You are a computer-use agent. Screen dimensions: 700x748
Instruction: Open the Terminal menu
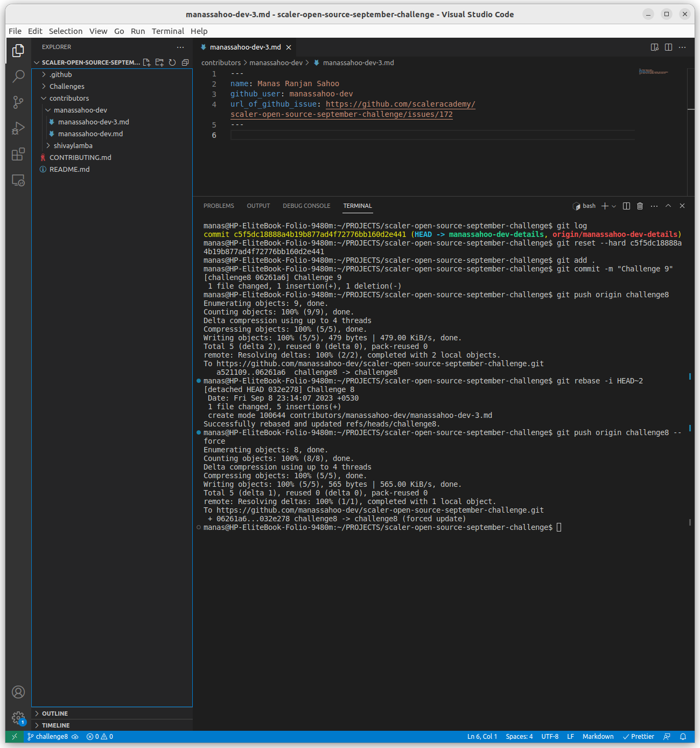coord(167,31)
